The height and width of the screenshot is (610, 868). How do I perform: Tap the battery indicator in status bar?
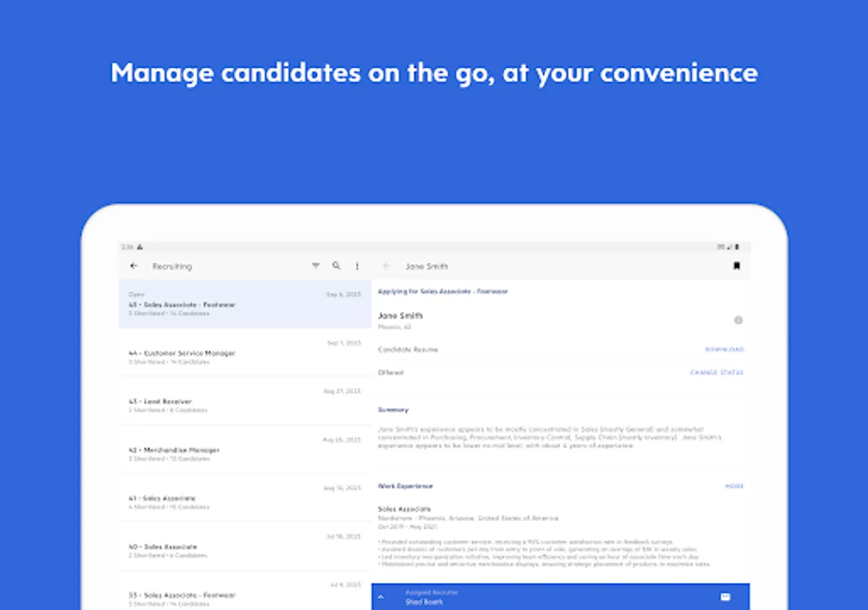click(x=738, y=247)
